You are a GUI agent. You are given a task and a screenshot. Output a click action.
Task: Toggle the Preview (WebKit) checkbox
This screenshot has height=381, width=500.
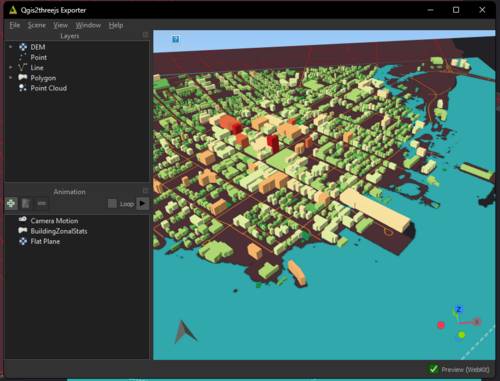(x=434, y=369)
